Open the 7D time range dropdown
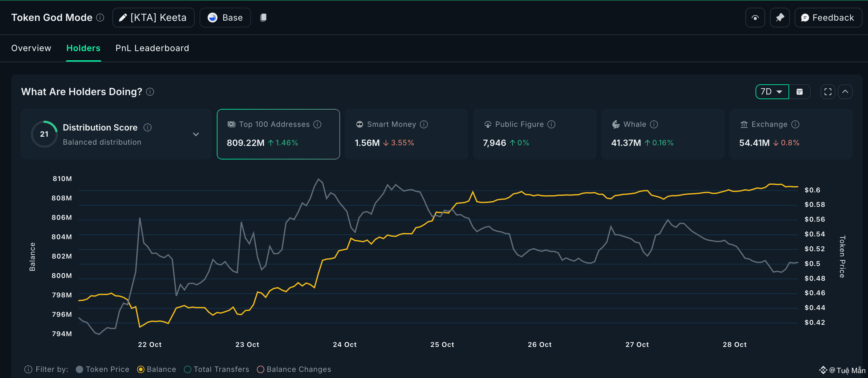868x378 pixels. point(772,91)
